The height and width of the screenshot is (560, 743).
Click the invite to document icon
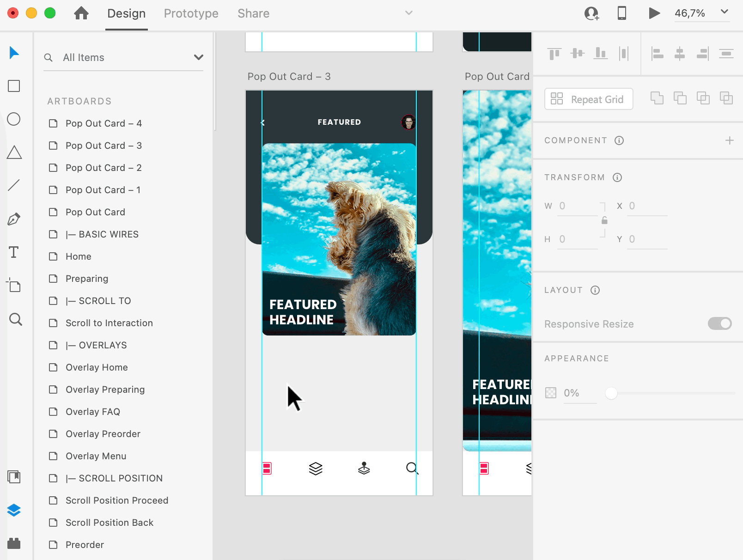[591, 13]
